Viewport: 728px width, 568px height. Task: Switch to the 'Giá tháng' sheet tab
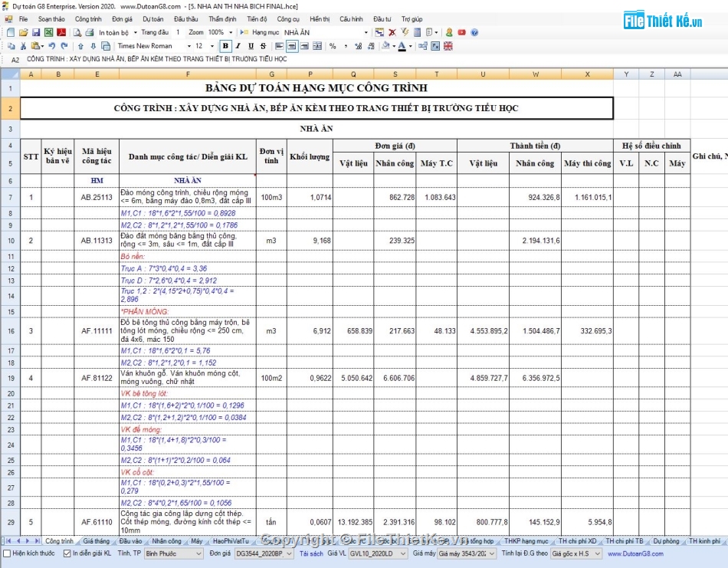point(96,541)
